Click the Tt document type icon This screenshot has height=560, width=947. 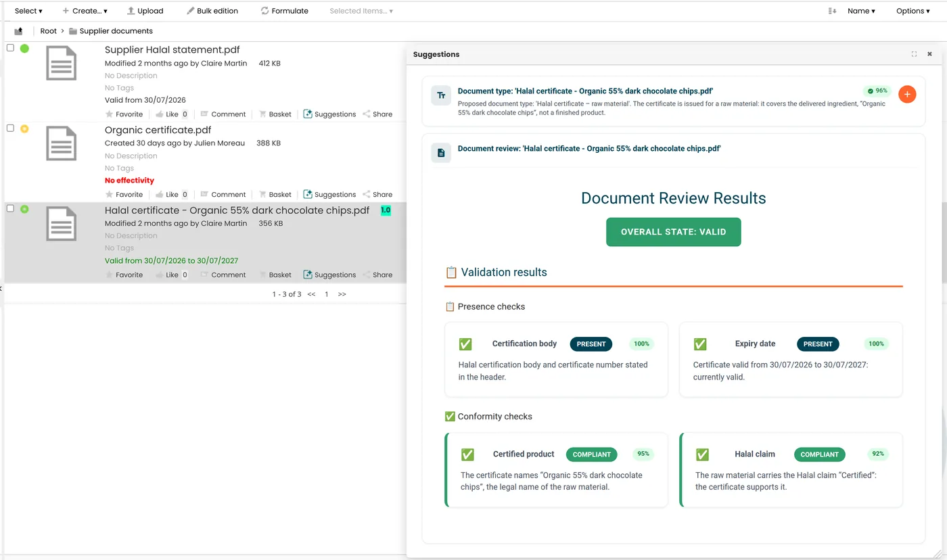tap(441, 96)
